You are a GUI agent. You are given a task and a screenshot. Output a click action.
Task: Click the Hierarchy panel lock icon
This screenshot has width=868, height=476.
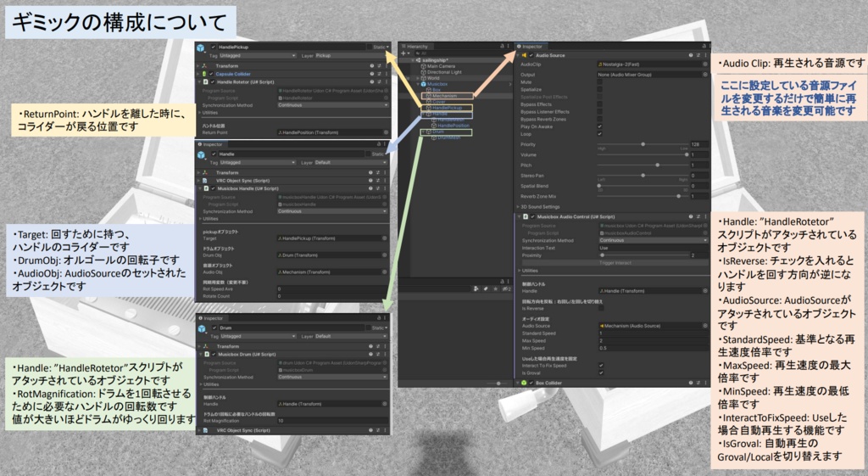[502, 47]
